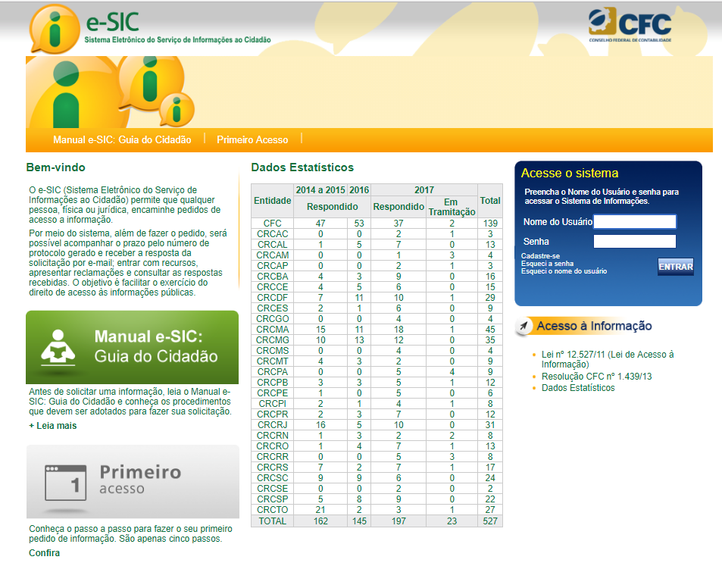The width and height of the screenshot is (722, 588).
Task: Open Manual e-SIC: Guia do Cidadão menu item
Action: pos(122,139)
